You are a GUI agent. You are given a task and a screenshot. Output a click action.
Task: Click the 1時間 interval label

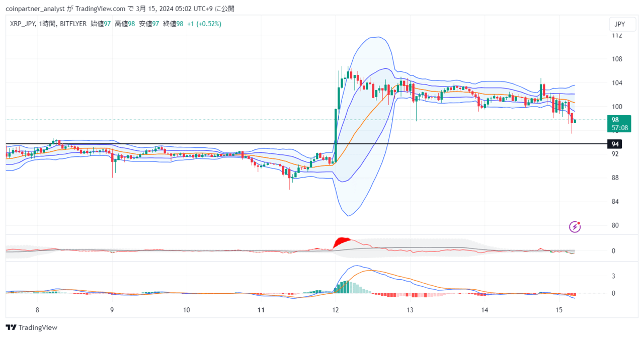click(49, 24)
